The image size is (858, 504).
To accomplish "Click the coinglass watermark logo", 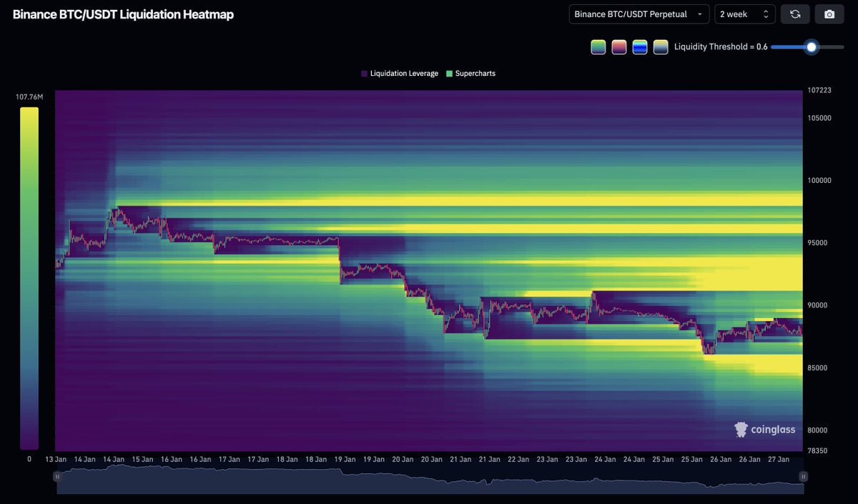I will pyautogui.click(x=765, y=430).
